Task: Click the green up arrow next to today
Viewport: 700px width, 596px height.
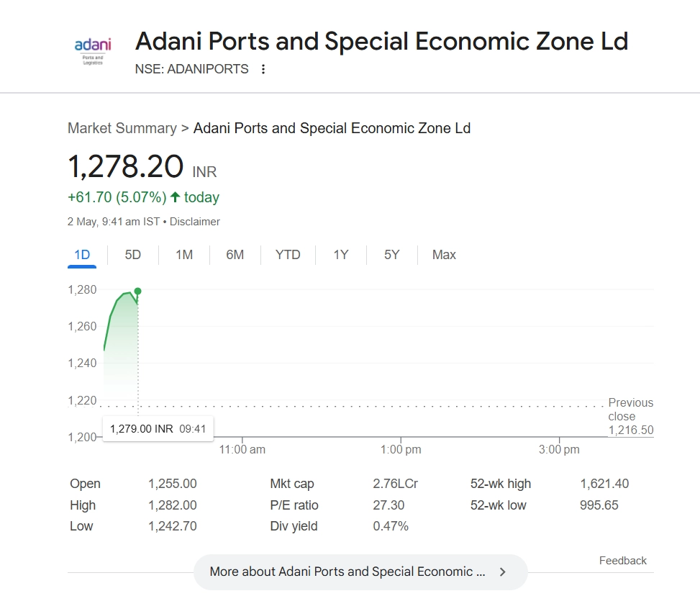Action: pos(175,197)
